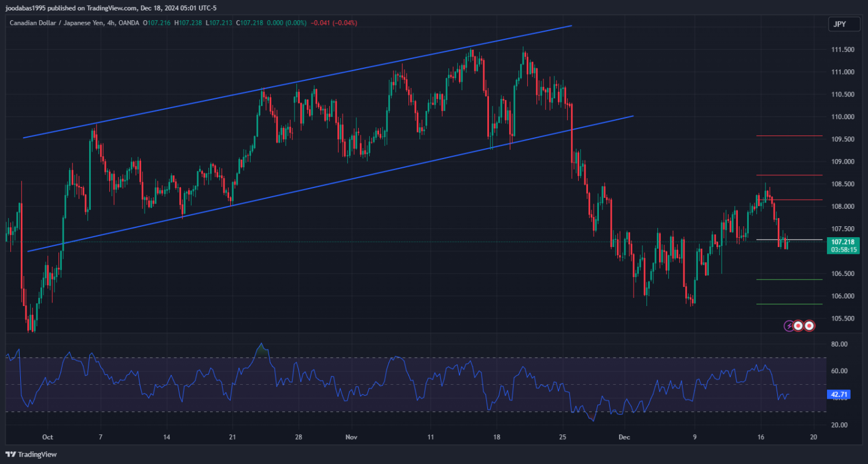Click the 21 date label on time axis
The height and width of the screenshot is (464, 868).
pos(232,437)
